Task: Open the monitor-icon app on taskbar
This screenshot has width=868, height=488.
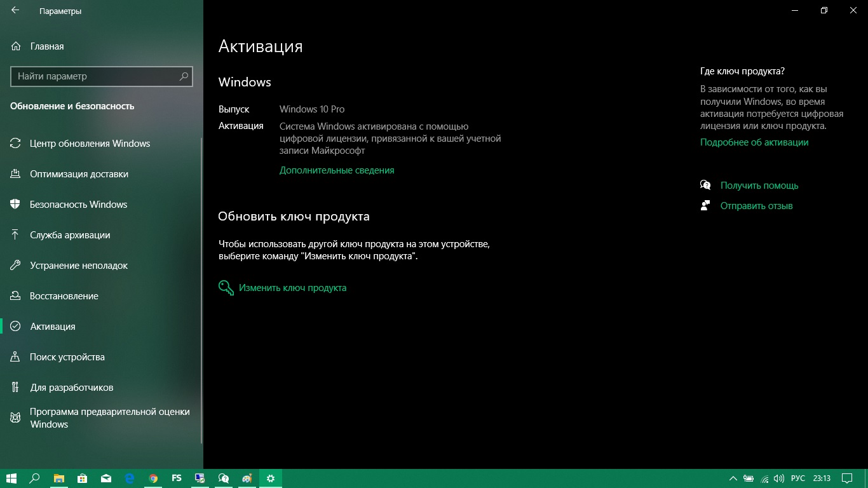Action: 200,478
